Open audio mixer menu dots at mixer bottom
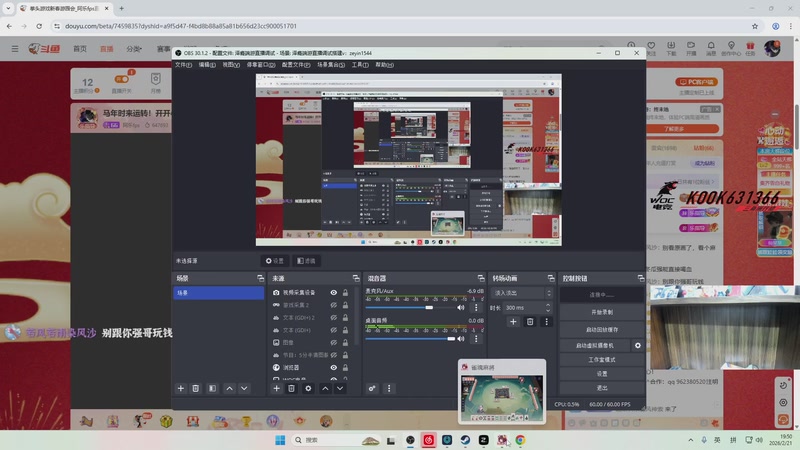This screenshot has width=800, height=450. point(389,388)
